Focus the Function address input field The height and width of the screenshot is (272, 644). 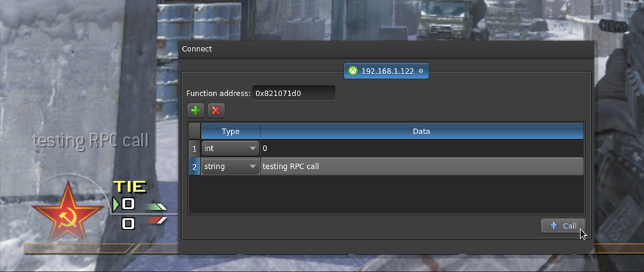(294, 93)
